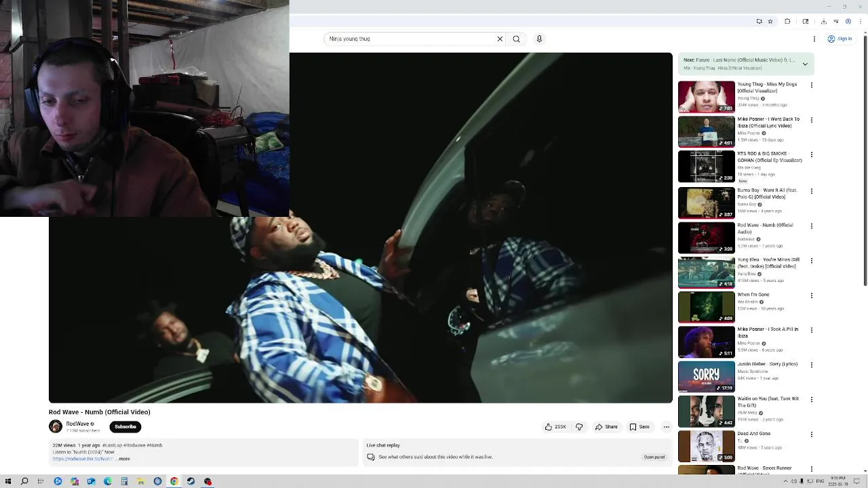The image size is (868, 488).
Task: Bookmark this page with the star icon
Action: 770,21
